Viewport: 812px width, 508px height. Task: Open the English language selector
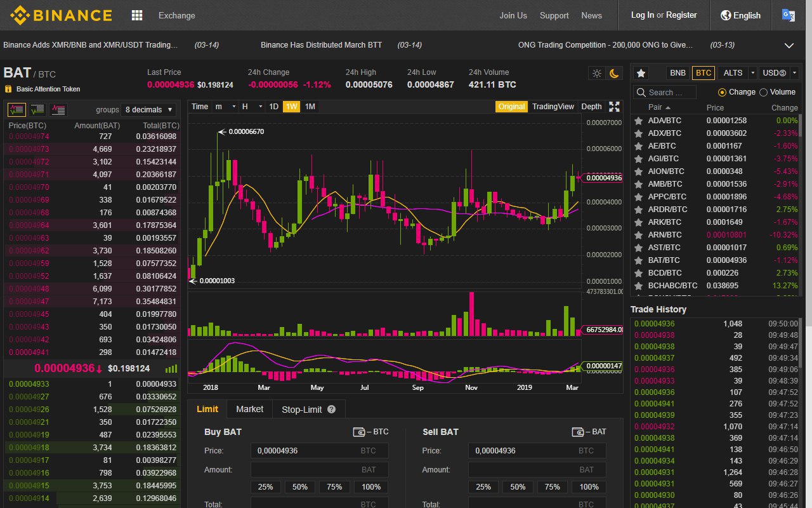[740, 15]
